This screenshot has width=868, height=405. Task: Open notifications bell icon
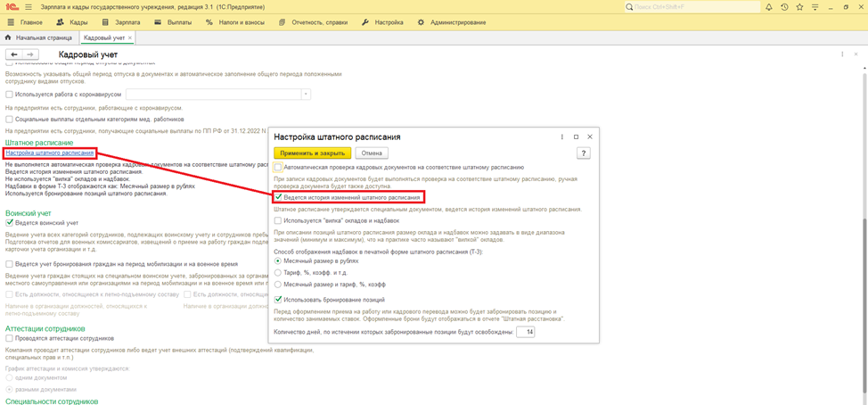768,7
